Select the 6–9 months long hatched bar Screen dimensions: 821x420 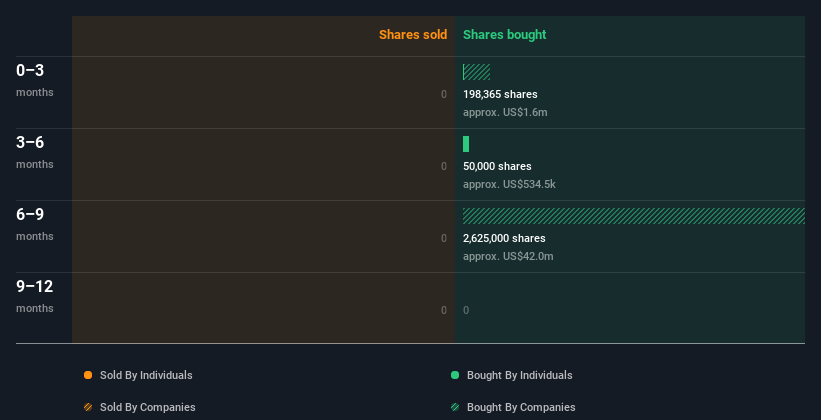[634, 216]
